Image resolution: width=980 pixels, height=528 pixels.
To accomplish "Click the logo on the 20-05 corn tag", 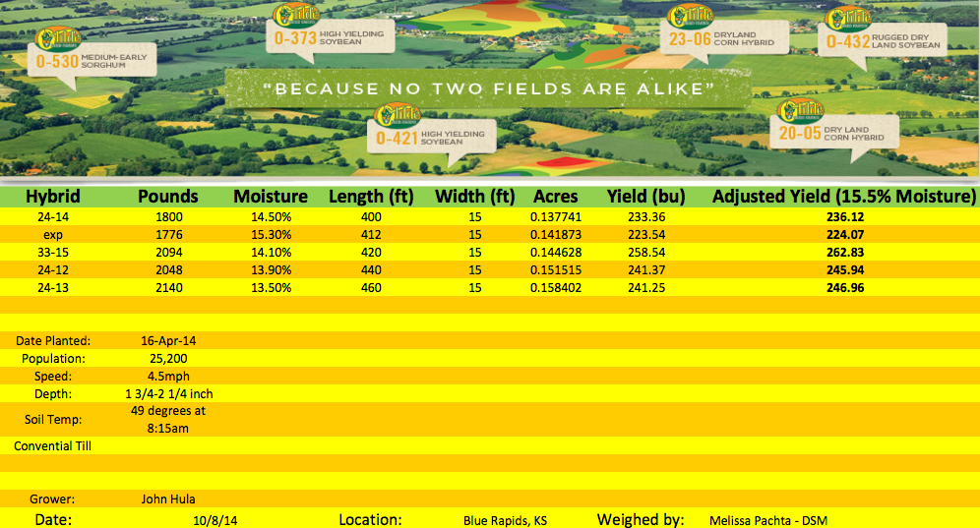I will click(800, 111).
